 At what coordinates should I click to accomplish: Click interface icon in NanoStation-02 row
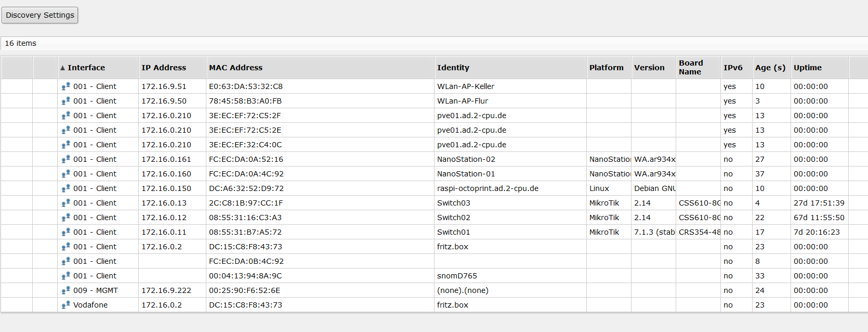65,159
